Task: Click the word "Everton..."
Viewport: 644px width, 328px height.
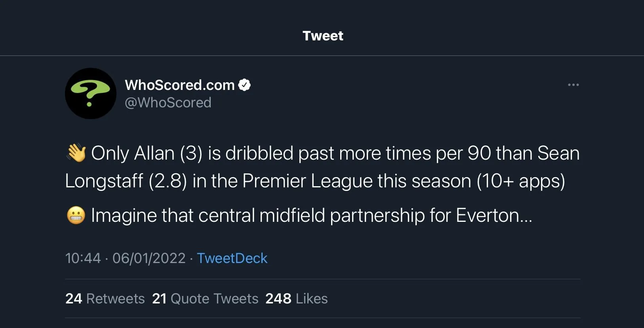Action: pos(494,215)
